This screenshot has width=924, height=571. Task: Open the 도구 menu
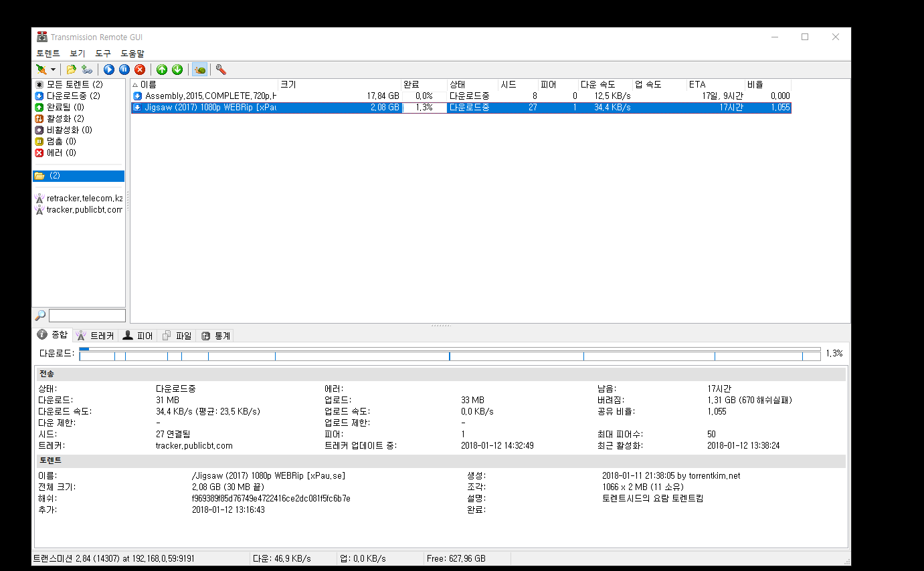tap(103, 53)
